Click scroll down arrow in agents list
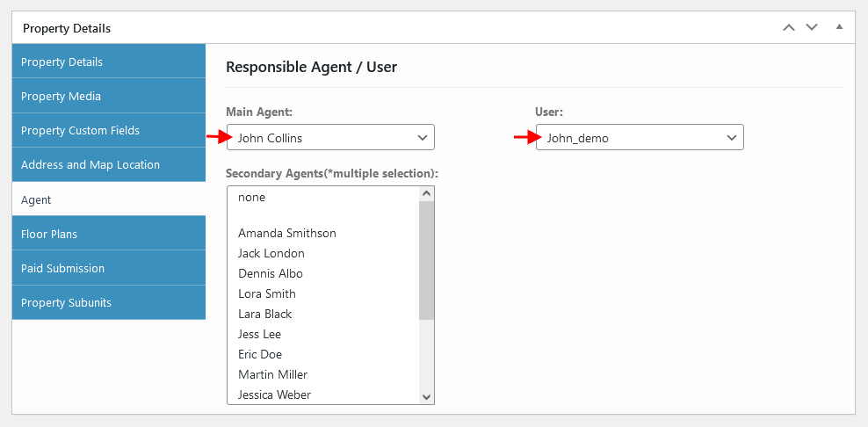The width and height of the screenshot is (868, 427). tap(426, 396)
